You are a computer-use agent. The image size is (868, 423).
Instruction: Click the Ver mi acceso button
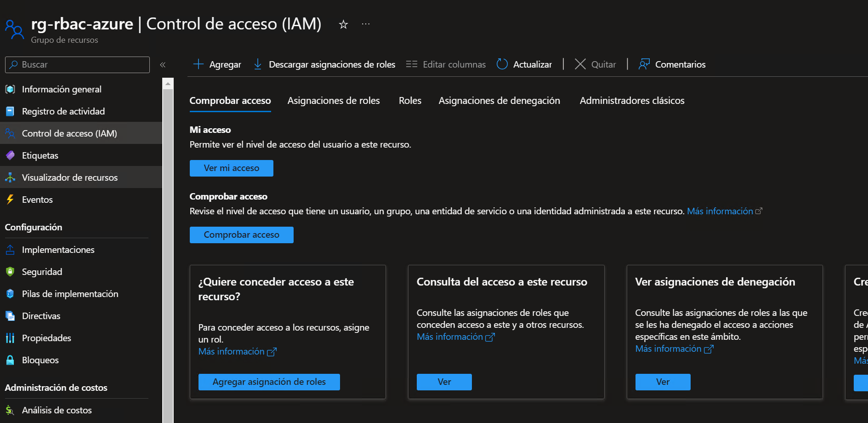(231, 168)
